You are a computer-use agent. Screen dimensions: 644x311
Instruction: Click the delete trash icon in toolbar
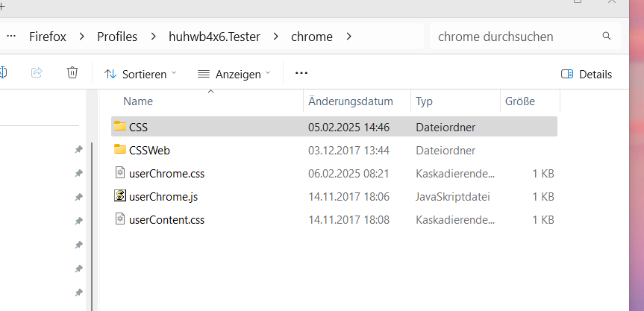pyautogui.click(x=72, y=73)
